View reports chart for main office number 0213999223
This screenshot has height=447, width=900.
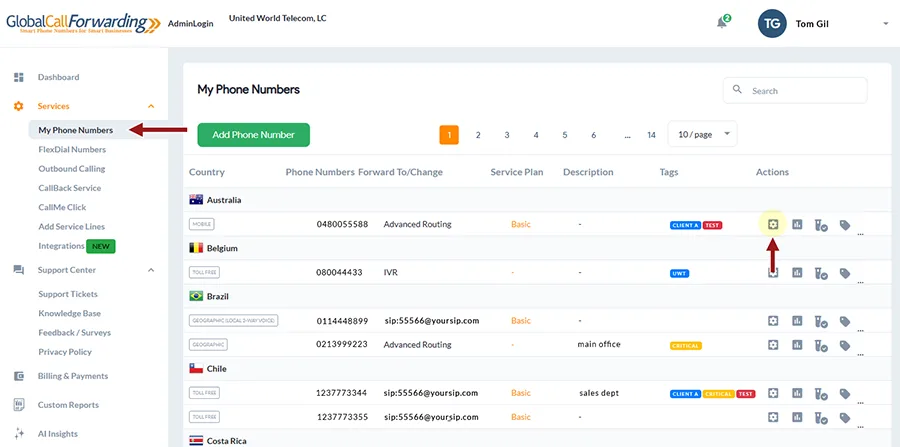797,345
